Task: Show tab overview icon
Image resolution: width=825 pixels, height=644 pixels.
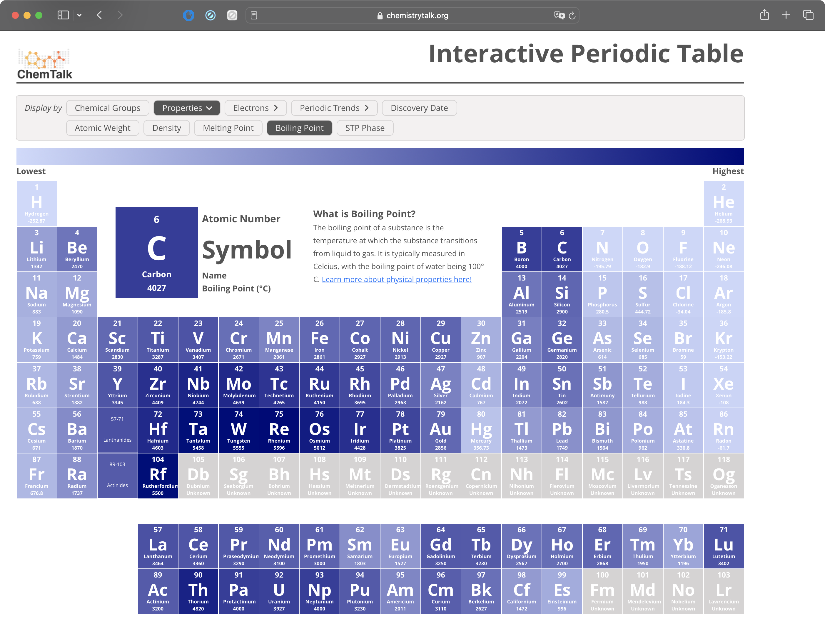Action: 808,15
